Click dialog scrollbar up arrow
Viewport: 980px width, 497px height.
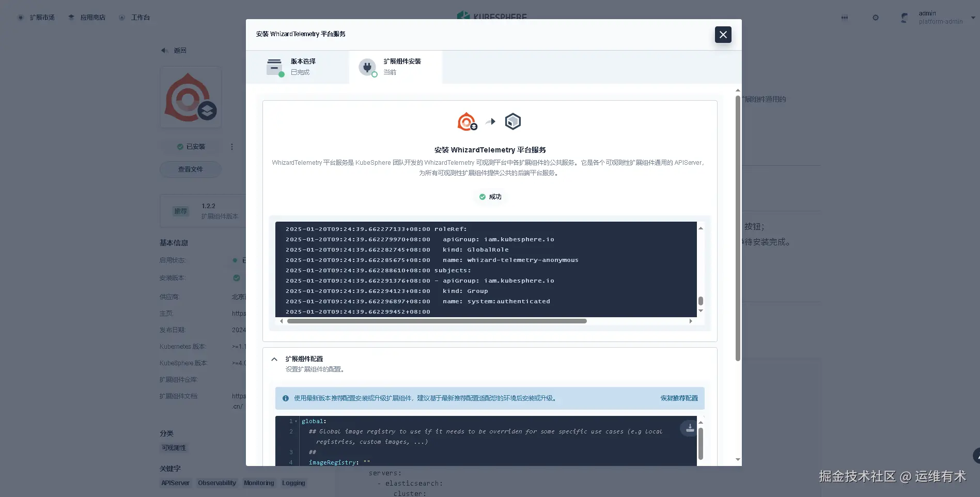tap(738, 90)
